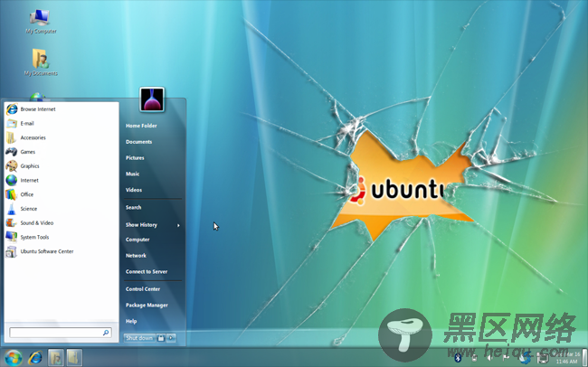Screen dimensions: 588x367
Task: Open Pictures from Start menu
Action: coord(135,158)
